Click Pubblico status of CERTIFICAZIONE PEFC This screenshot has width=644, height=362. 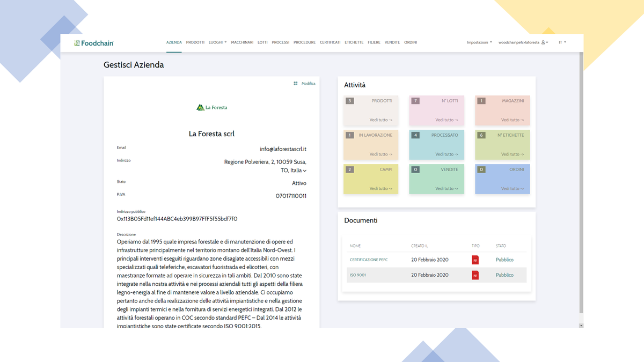pos(504,260)
